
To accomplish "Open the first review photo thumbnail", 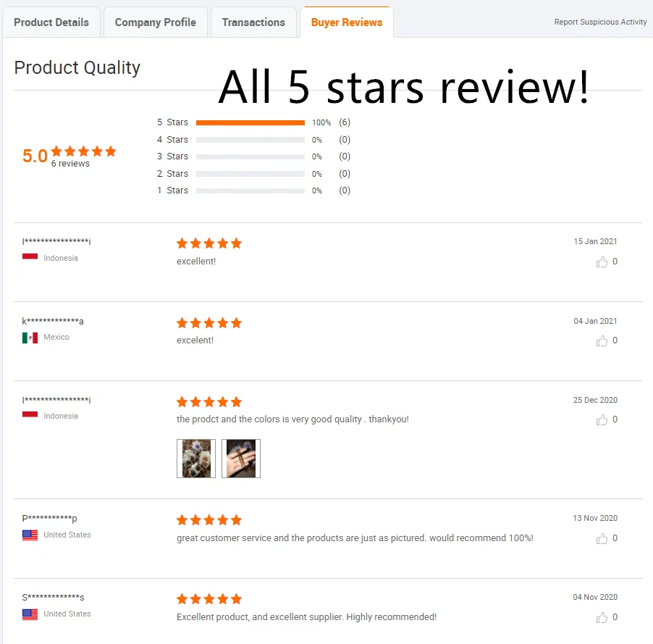I will (x=196, y=459).
